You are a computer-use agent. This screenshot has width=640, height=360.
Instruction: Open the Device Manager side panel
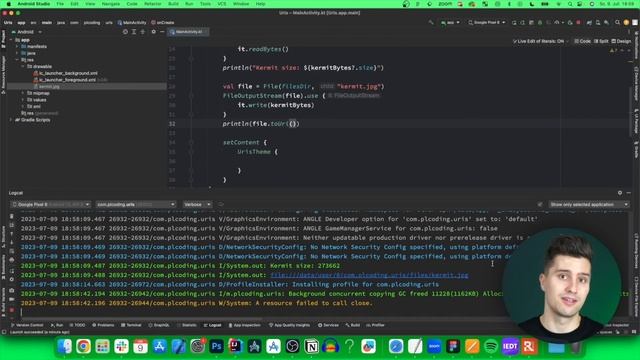pyautogui.click(x=636, y=84)
